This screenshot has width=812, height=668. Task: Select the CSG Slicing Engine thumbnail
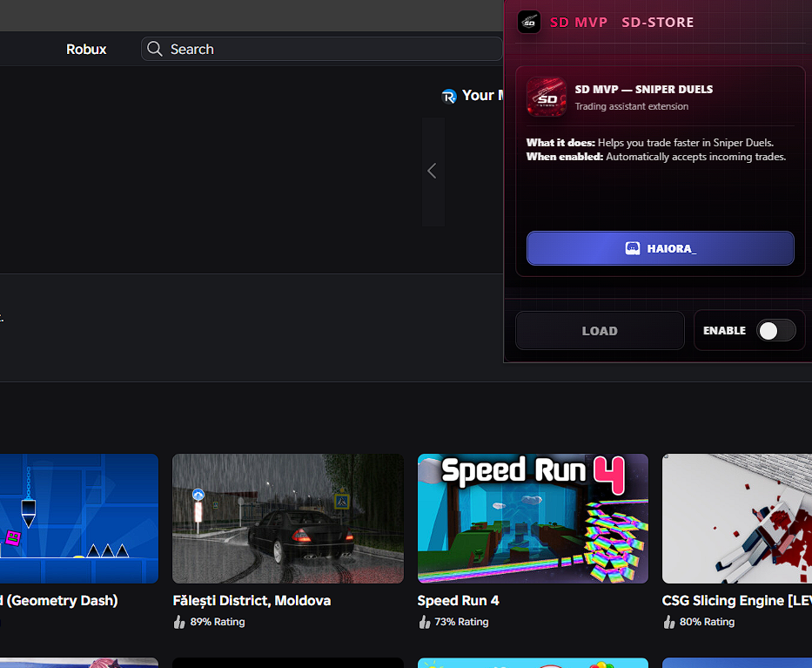[x=736, y=518]
